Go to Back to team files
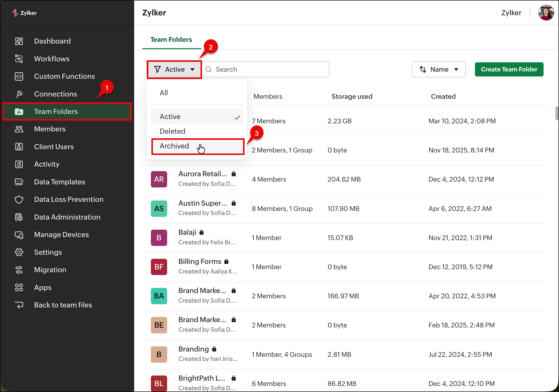Viewport: 559px width, 392px height. click(63, 305)
